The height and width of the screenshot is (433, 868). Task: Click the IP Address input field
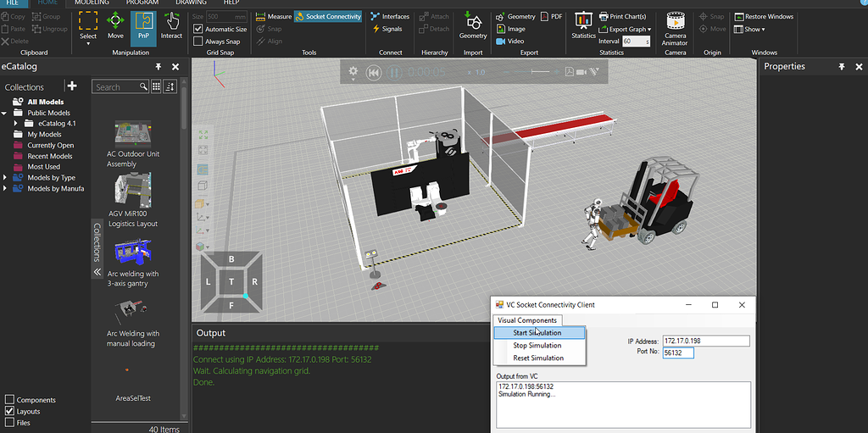click(705, 341)
